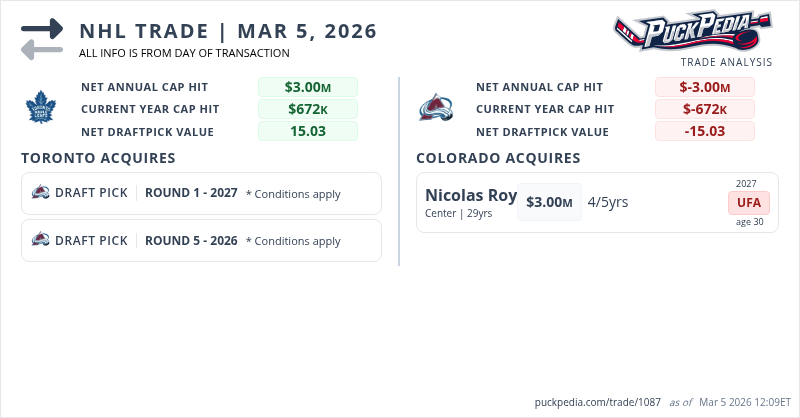Click Colorado's net draft pick value -15.03
Image resolution: width=800 pixels, height=418 pixels.
(704, 131)
